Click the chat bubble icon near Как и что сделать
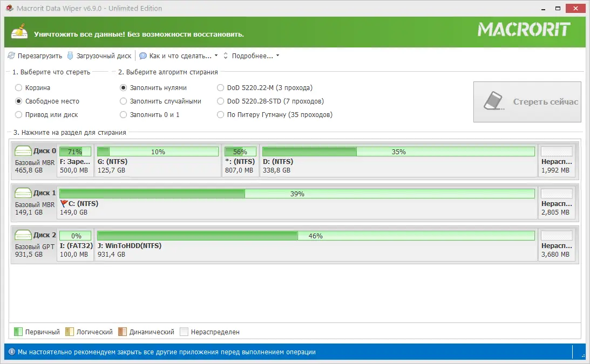 [142, 55]
